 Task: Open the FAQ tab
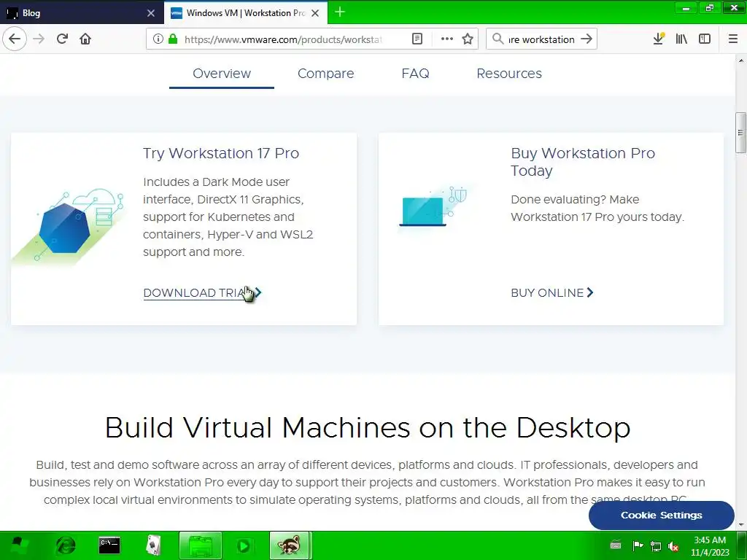pos(415,74)
